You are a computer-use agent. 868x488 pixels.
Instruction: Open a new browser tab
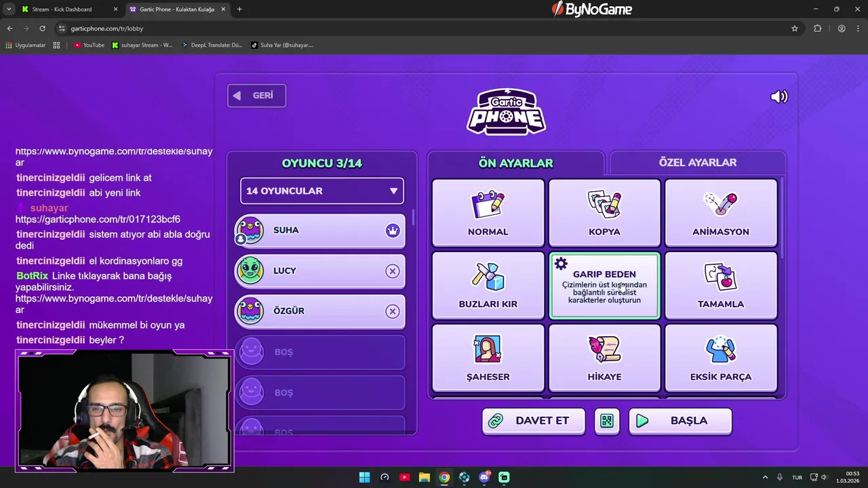point(239,9)
